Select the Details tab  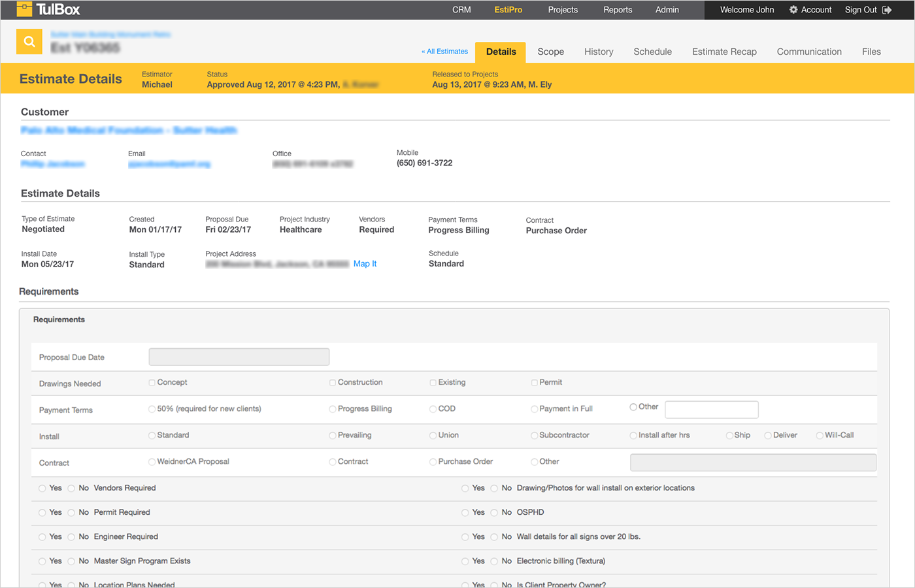[x=501, y=52]
